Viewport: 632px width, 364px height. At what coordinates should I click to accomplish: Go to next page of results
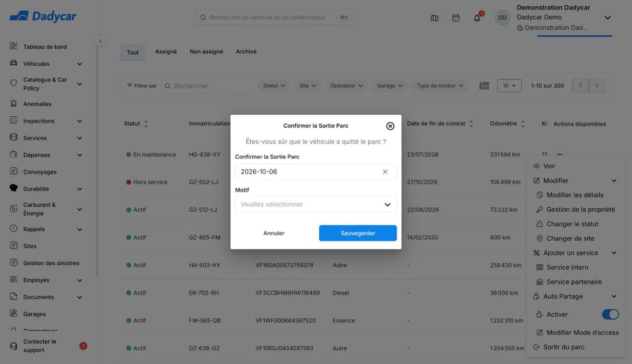click(x=597, y=86)
